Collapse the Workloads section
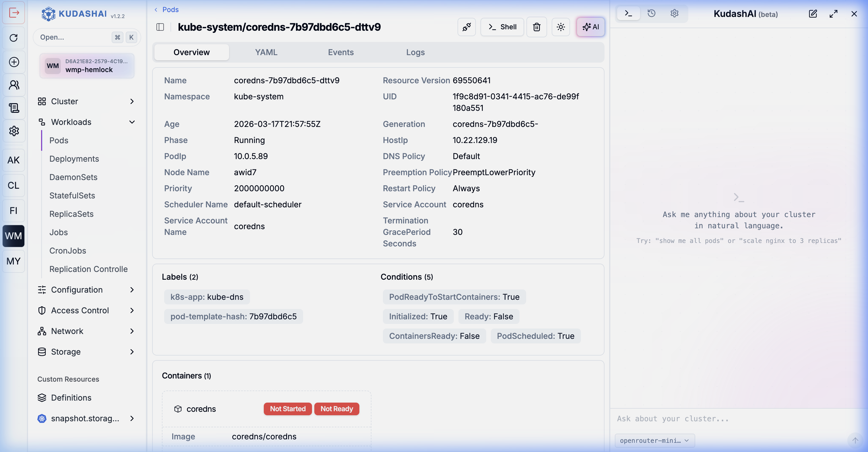Image resolution: width=868 pixels, height=452 pixels. pos(87,122)
